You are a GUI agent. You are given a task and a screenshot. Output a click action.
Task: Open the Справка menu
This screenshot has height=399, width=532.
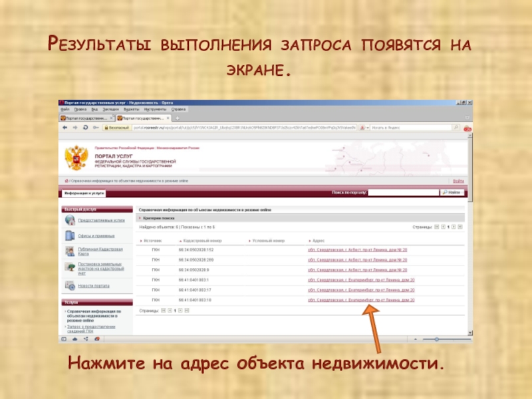point(178,109)
